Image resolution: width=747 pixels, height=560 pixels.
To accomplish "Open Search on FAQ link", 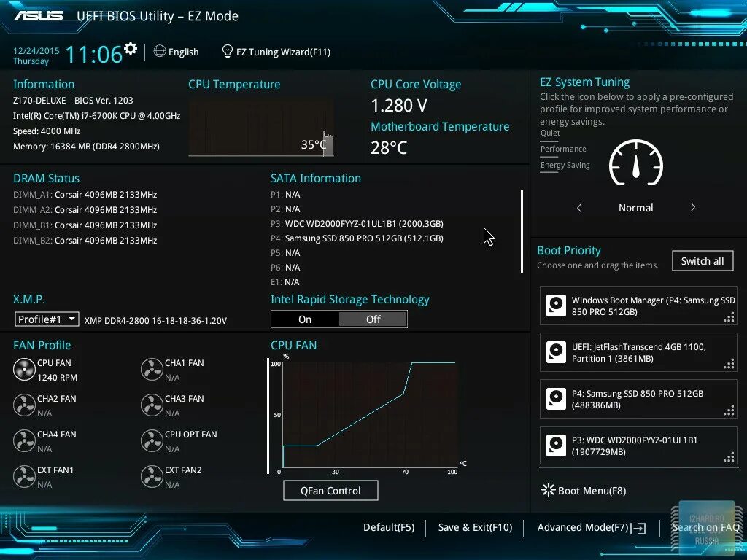I will pyautogui.click(x=706, y=527).
